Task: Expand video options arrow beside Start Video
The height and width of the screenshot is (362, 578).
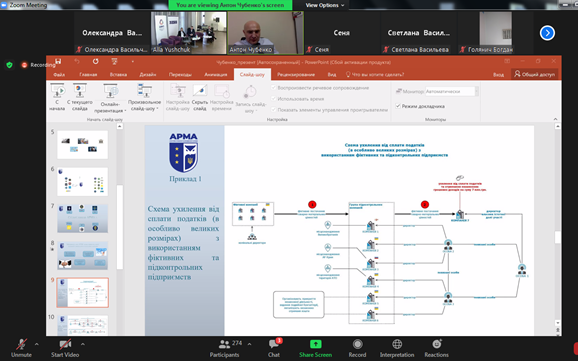Action: 83,344
